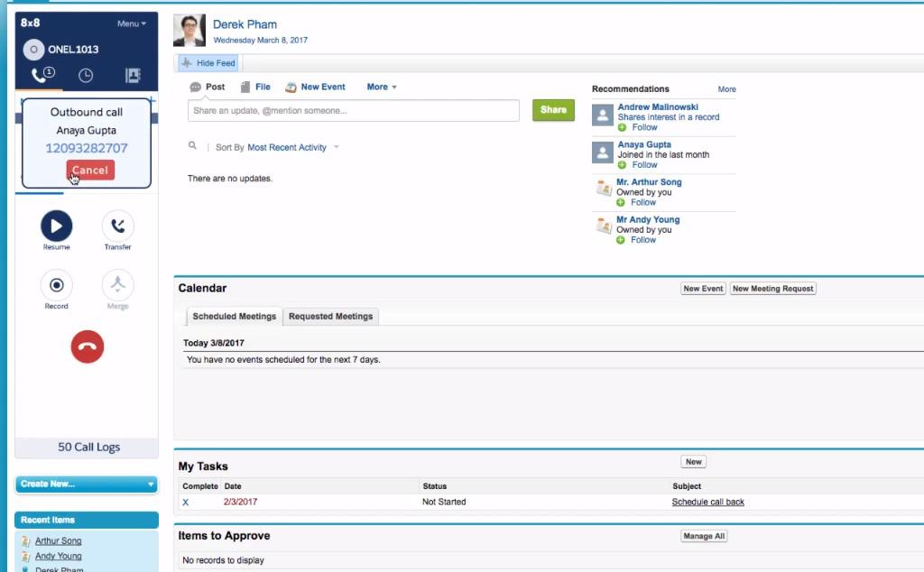Open the 8x8 contacts directory icon
Screen dimensions: 924x572
pos(133,76)
